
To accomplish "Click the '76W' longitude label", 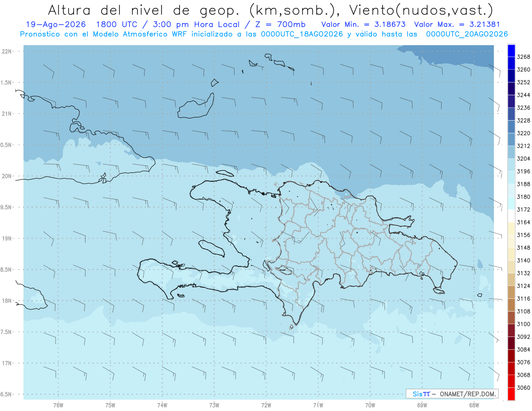I will click(x=58, y=405).
